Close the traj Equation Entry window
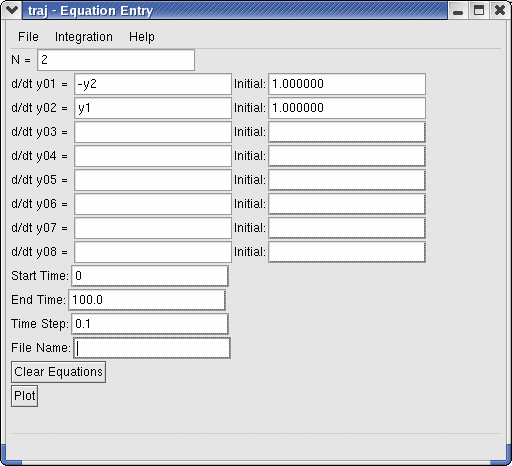This screenshot has width=512, height=466. pos(500,10)
